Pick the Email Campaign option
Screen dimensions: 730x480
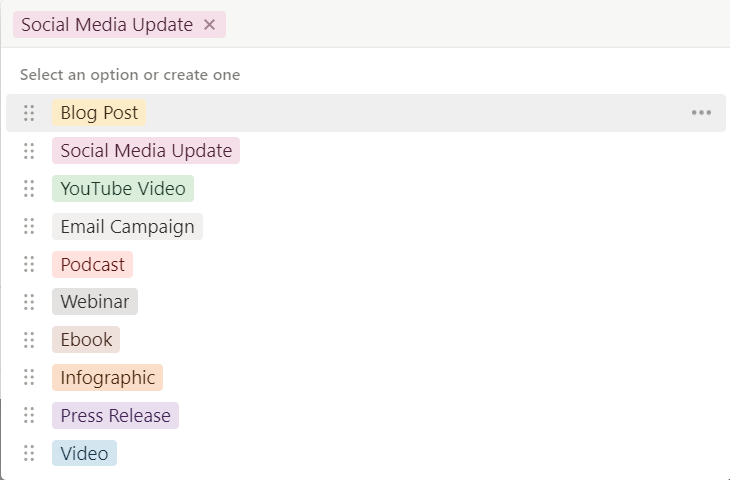pyautogui.click(x=127, y=227)
